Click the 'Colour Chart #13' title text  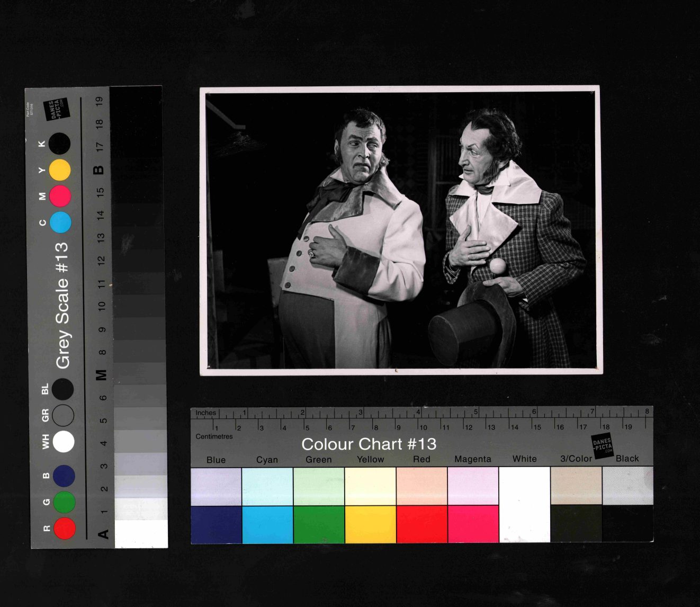pyautogui.click(x=369, y=444)
